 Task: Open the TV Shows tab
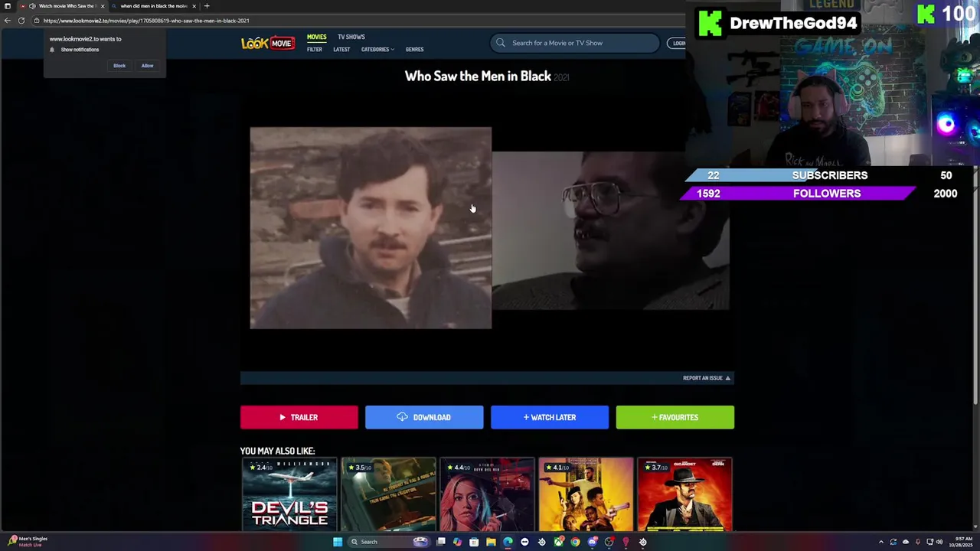point(351,37)
